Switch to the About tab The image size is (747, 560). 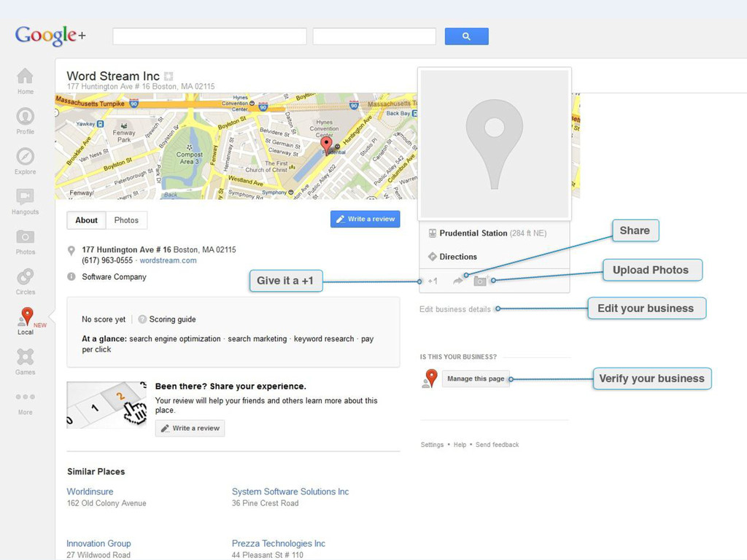click(x=86, y=220)
